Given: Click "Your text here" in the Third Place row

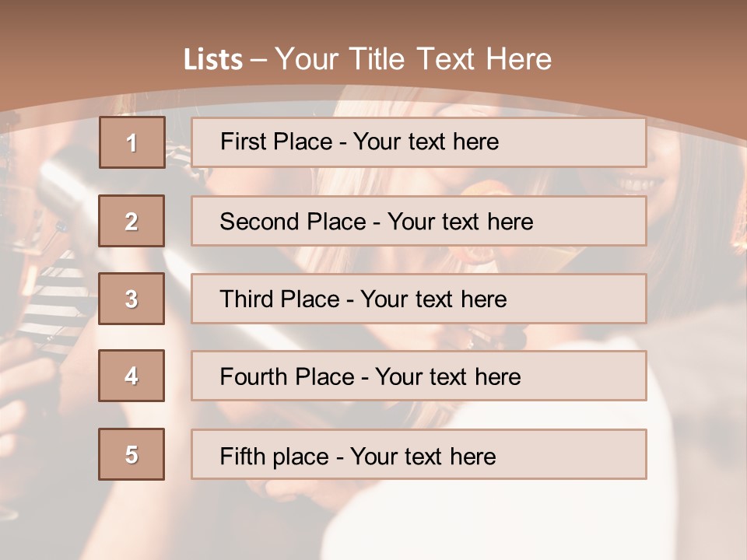Looking at the screenshot, I should point(433,299).
